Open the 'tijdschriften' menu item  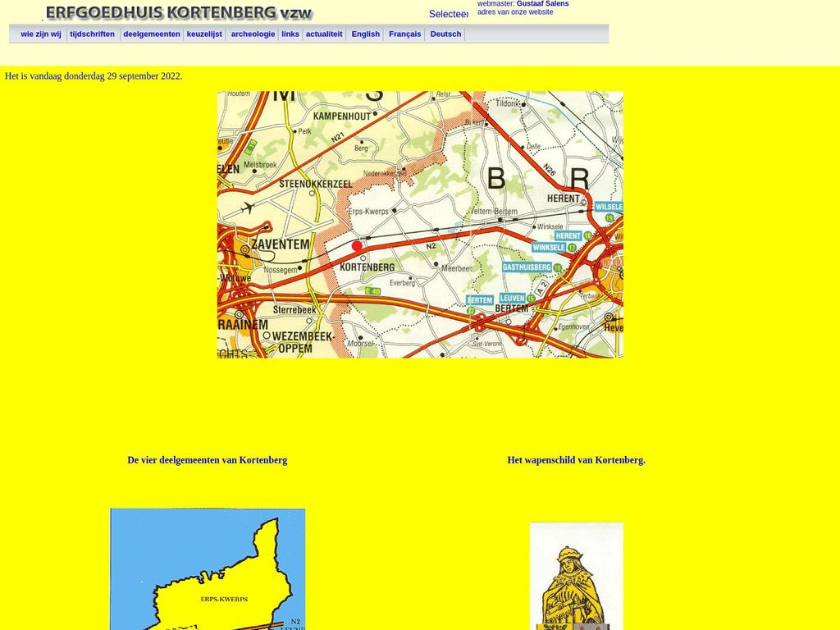(92, 34)
